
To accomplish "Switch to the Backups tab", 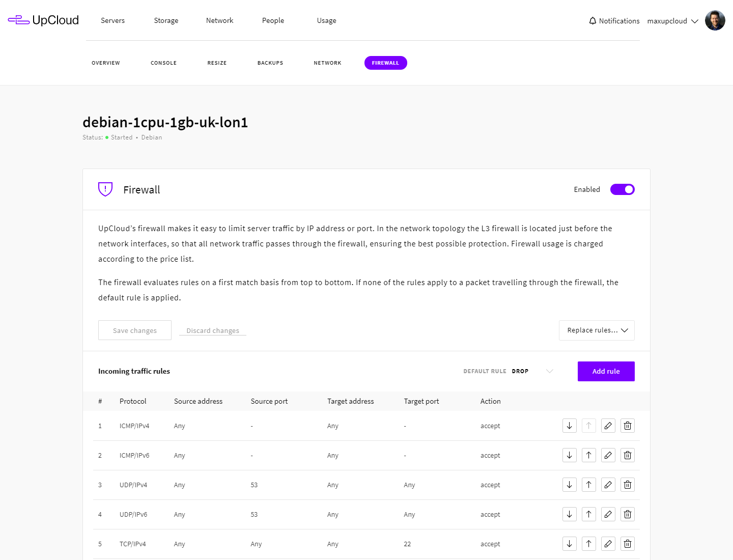I will click(x=270, y=63).
